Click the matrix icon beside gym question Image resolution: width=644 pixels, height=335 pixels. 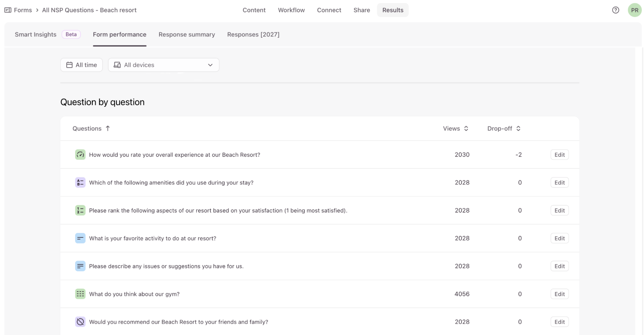pos(80,294)
